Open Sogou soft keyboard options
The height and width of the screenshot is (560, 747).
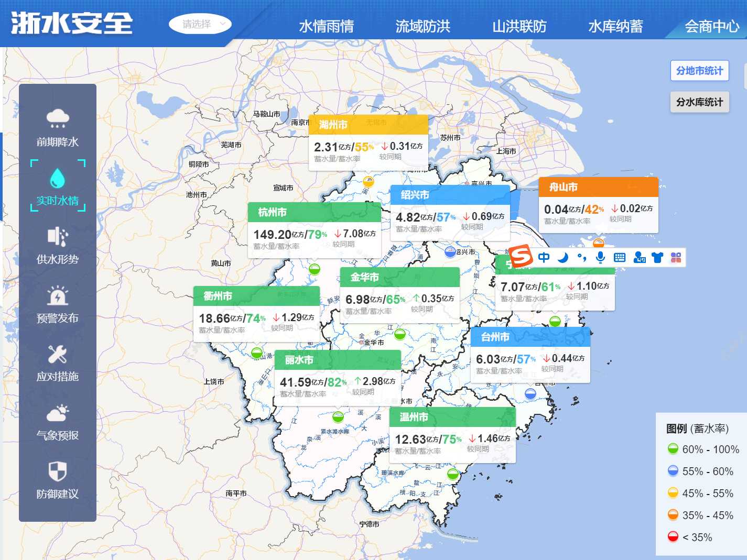coord(620,257)
